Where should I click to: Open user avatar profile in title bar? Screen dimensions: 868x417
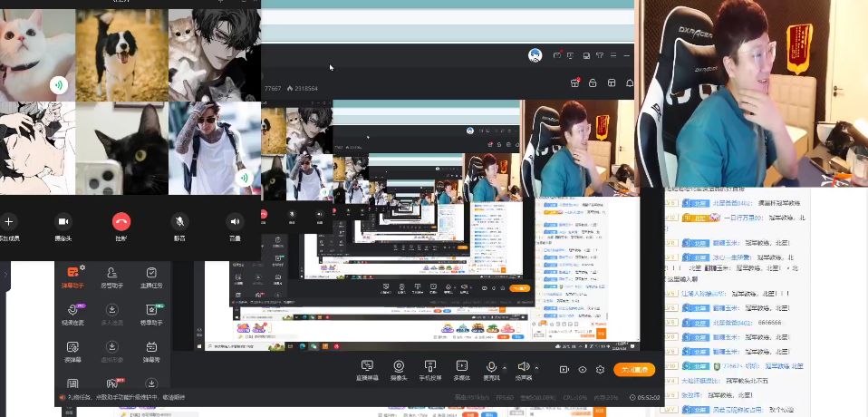pyautogui.click(x=535, y=55)
